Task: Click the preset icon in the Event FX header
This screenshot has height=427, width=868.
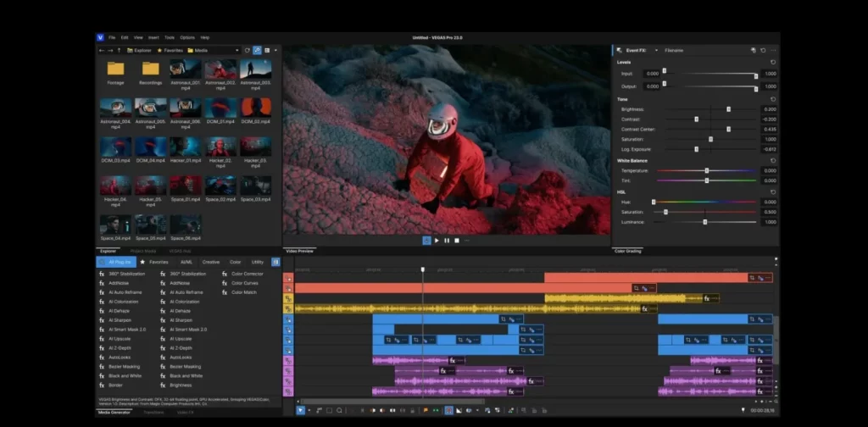Action: (x=754, y=50)
